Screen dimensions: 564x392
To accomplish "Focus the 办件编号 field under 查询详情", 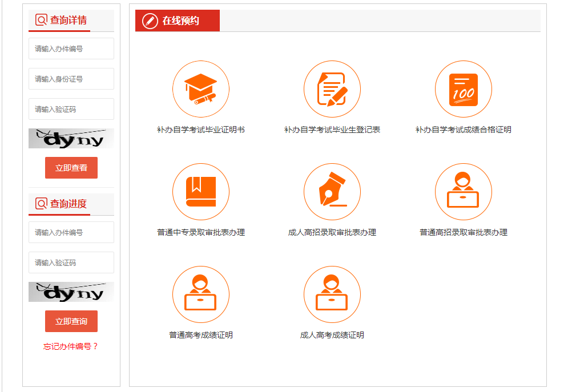I will (71, 49).
